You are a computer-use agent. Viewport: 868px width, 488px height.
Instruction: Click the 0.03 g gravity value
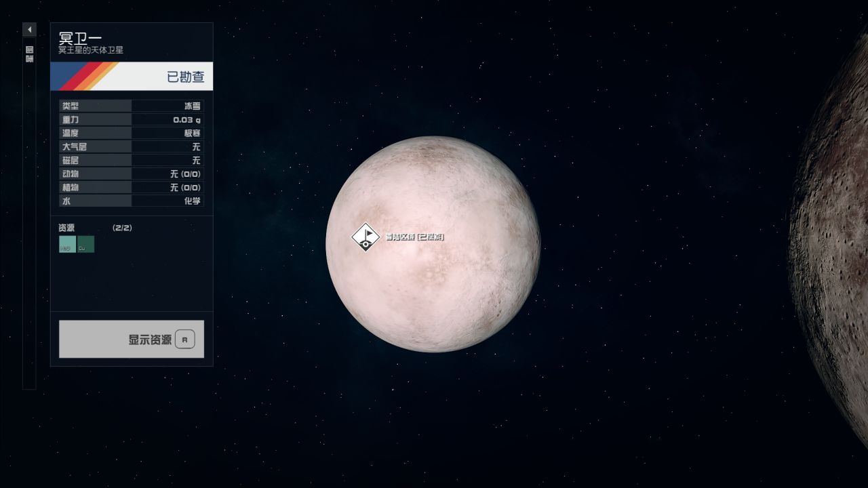(186, 119)
